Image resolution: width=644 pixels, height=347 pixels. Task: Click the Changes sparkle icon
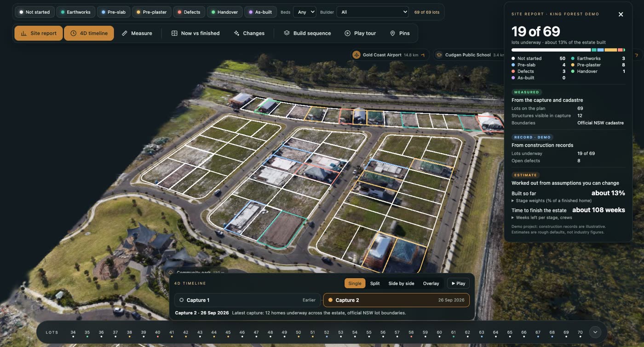[236, 33]
